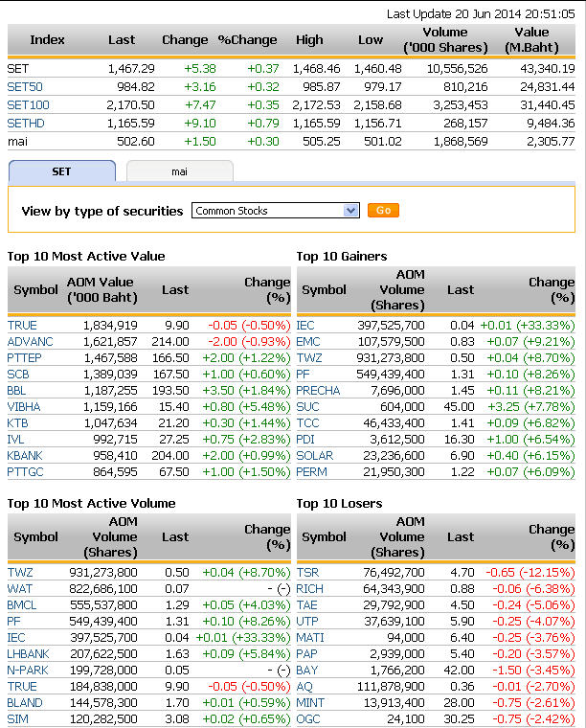
Task: Click the SOLAR symbol link
Action: pos(315,456)
